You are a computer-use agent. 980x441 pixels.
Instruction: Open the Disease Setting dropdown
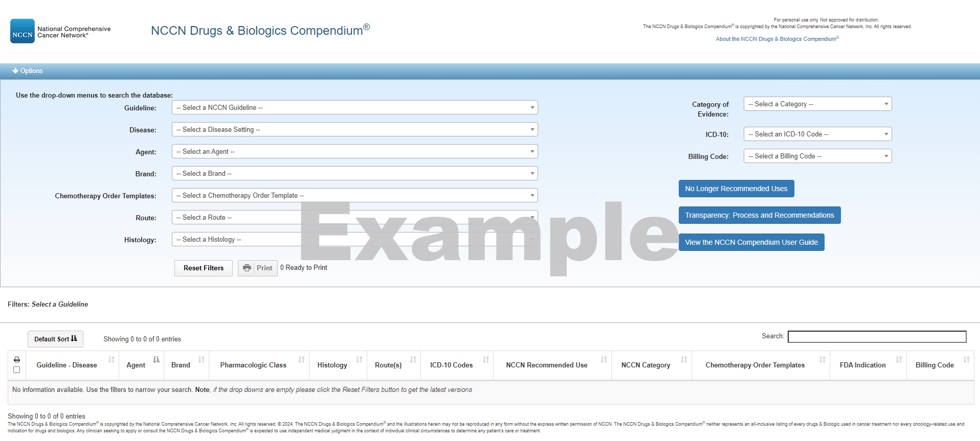click(355, 129)
